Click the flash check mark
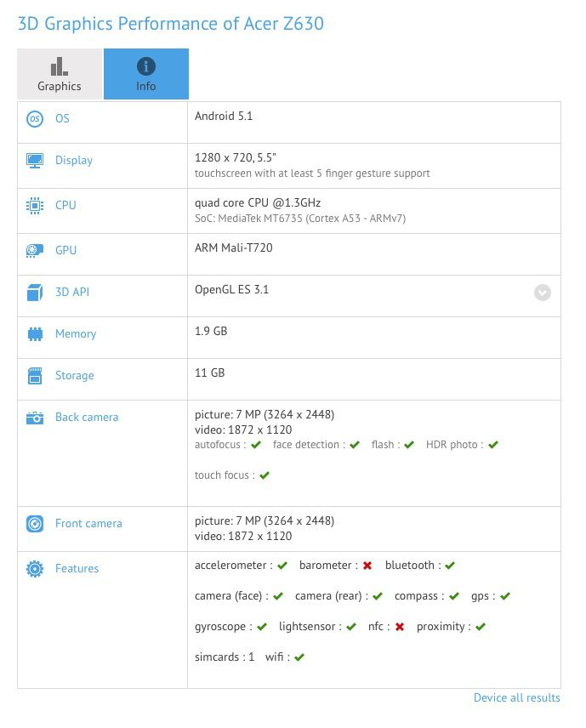Viewport: 586px width, 728px height. click(x=409, y=445)
